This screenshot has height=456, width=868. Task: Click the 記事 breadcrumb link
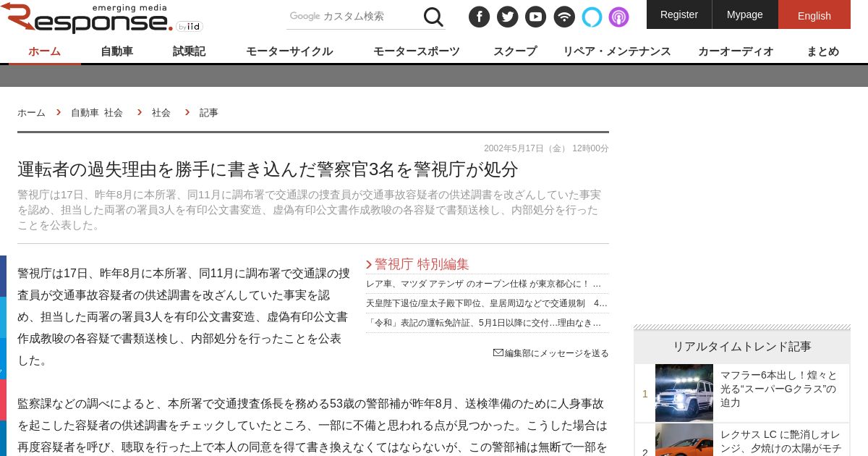tap(208, 112)
